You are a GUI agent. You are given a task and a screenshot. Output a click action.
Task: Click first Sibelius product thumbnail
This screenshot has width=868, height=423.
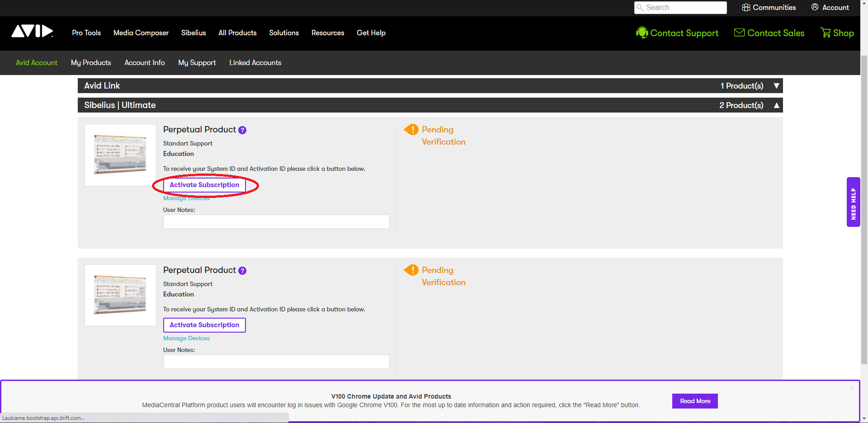point(120,155)
